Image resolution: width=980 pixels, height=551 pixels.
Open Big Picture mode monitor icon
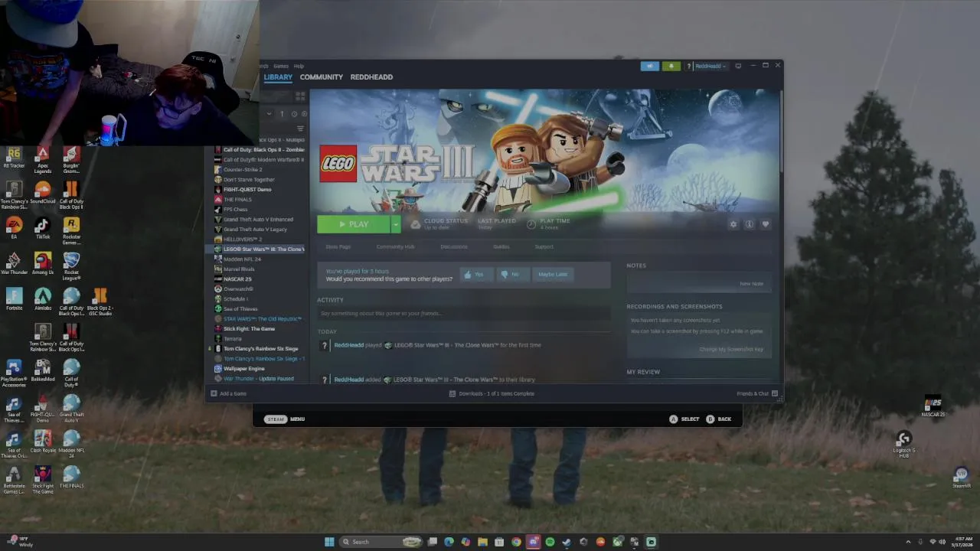738,66
